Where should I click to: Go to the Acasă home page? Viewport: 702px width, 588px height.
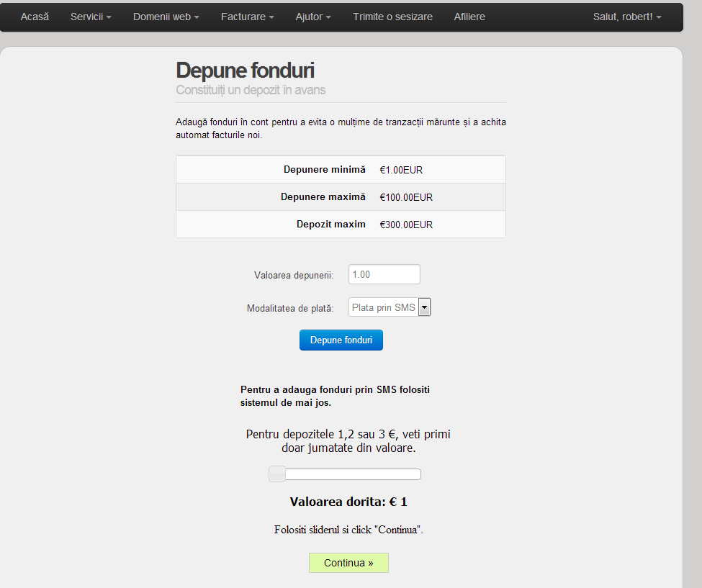click(35, 17)
